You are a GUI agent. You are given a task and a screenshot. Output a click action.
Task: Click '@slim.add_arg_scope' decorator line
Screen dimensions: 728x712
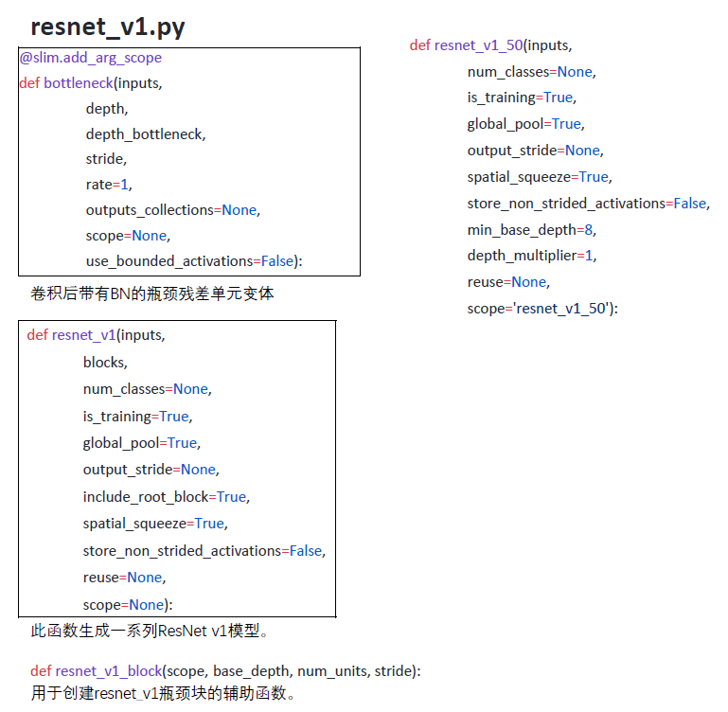click(x=91, y=58)
